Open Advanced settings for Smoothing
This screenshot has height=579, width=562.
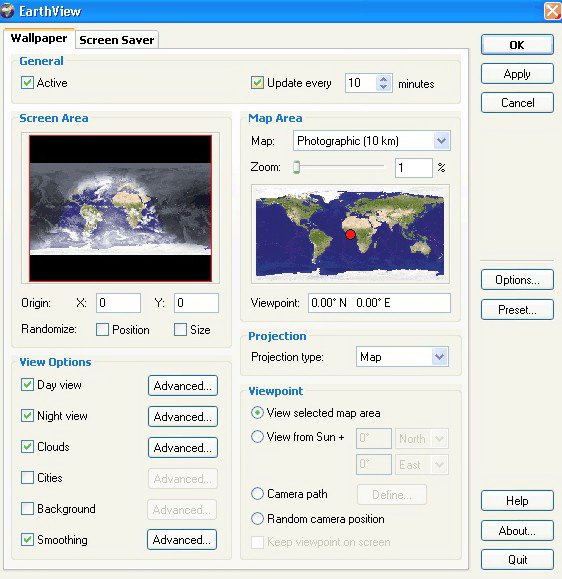tap(182, 540)
